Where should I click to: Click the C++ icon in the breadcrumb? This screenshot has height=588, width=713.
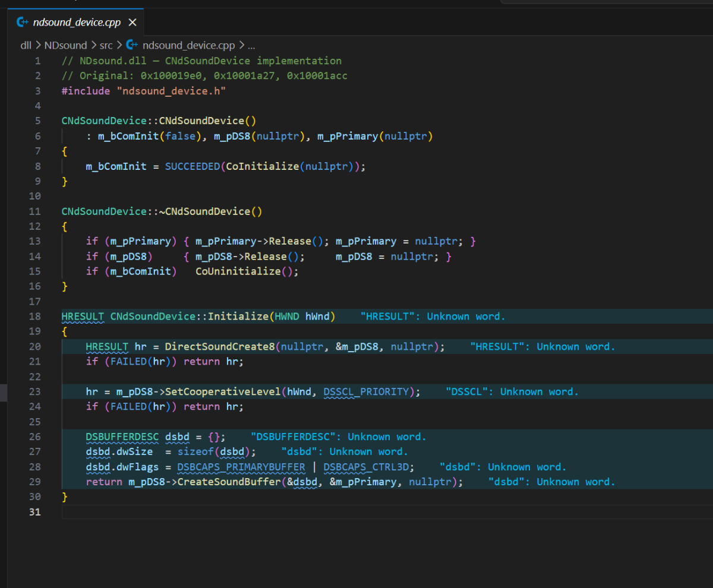click(x=132, y=45)
